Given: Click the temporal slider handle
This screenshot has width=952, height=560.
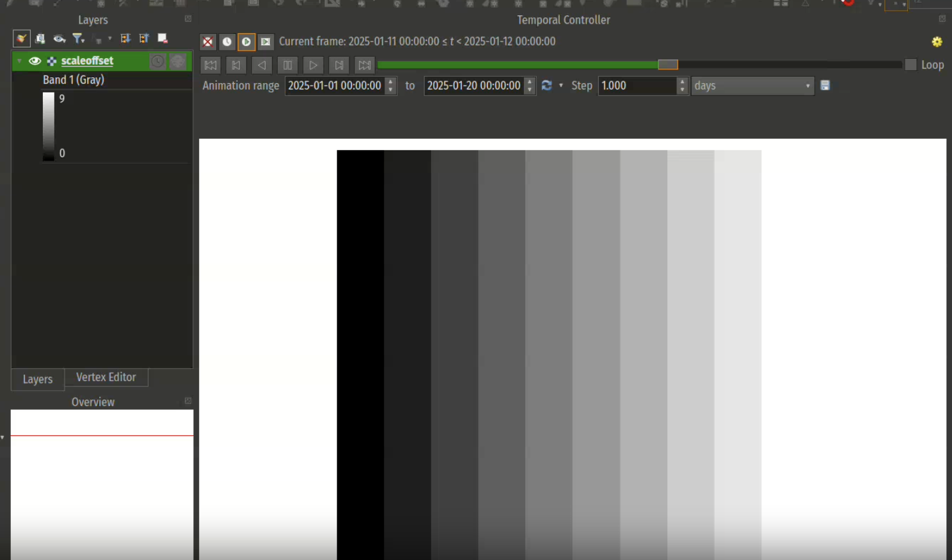Looking at the screenshot, I should [x=667, y=65].
